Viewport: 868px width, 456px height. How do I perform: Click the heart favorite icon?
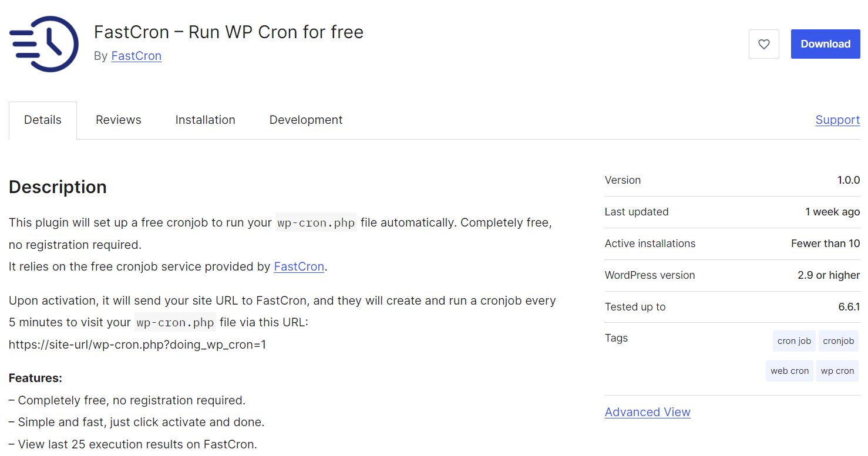(x=763, y=44)
